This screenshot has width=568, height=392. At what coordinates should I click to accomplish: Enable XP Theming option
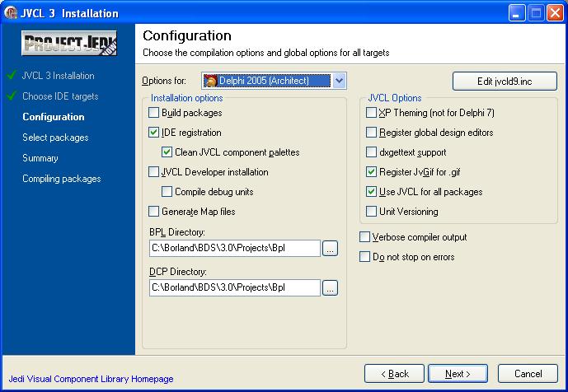[372, 113]
